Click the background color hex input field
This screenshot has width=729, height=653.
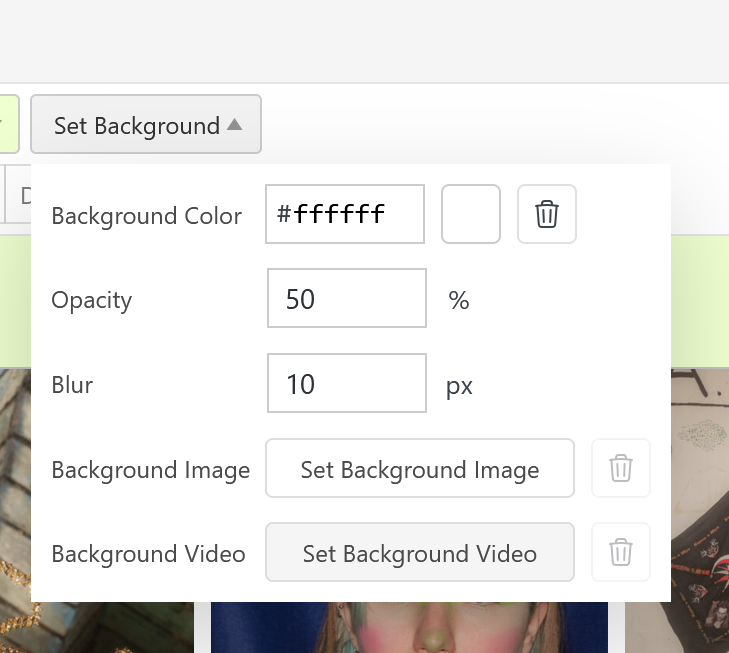pyautogui.click(x=344, y=214)
